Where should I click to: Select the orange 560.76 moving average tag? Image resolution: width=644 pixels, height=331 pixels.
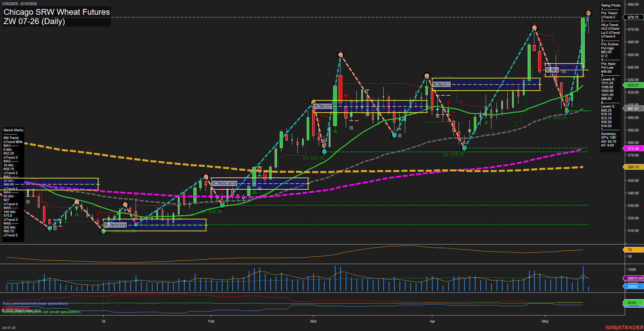pos(633,167)
